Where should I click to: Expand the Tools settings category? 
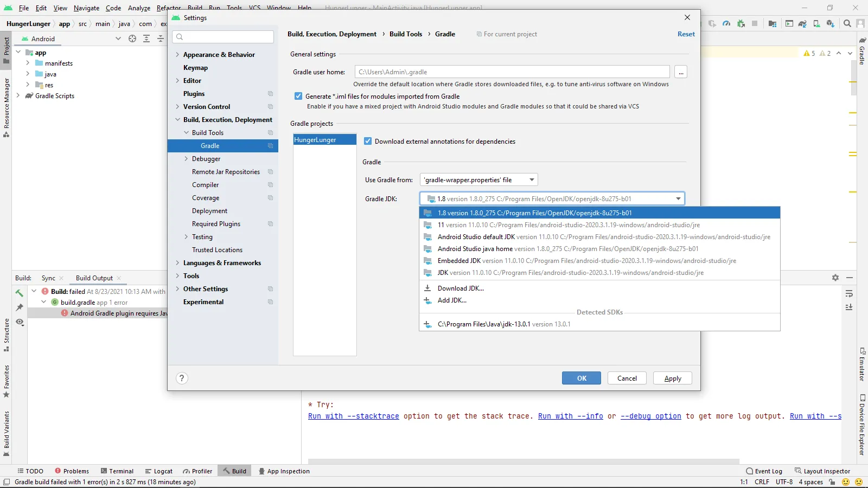click(177, 276)
